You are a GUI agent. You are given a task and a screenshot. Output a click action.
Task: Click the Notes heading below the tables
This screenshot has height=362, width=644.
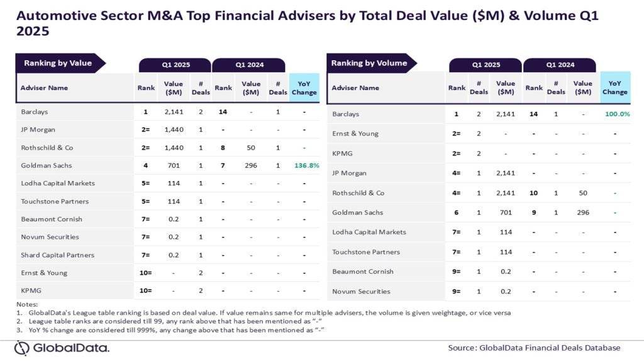click(x=27, y=305)
